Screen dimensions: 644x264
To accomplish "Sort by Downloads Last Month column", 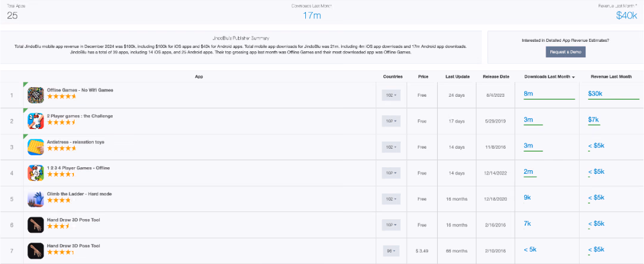I will (x=549, y=76).
